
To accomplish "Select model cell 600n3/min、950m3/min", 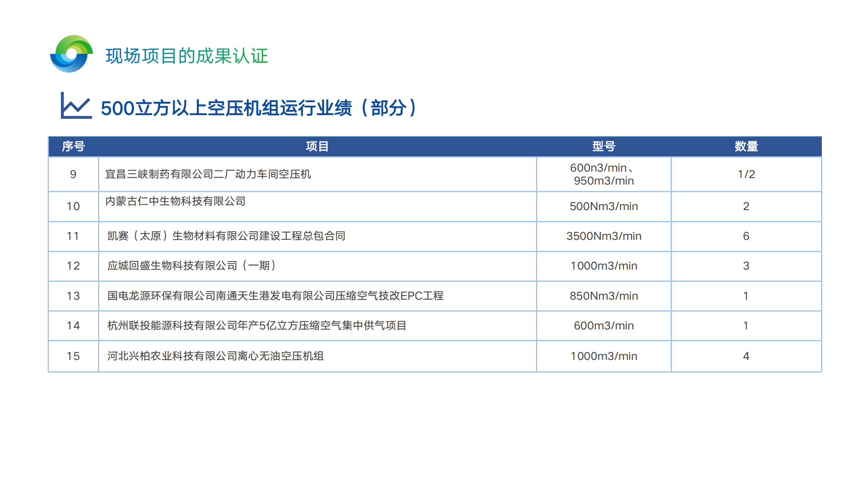I will coord(604,174).
